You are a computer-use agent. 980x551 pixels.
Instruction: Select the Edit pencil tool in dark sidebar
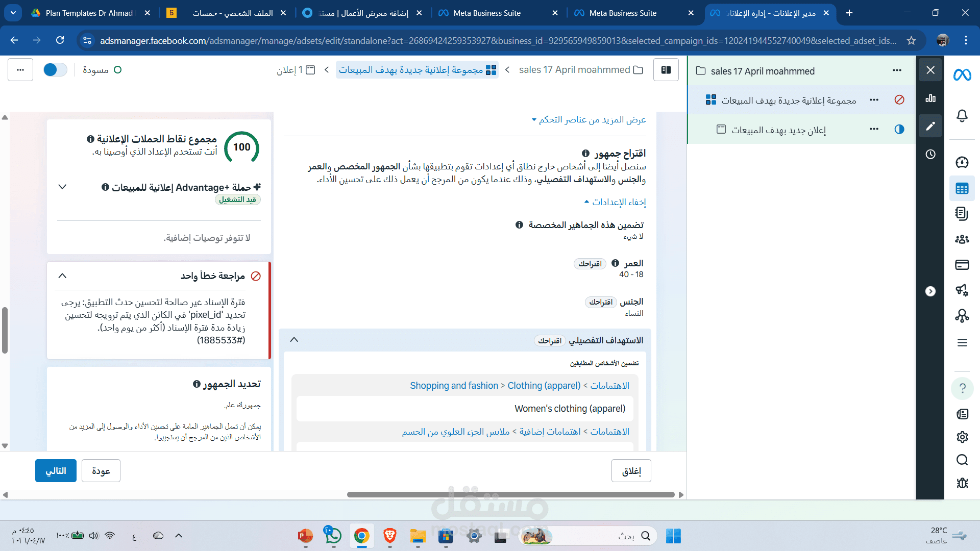tap(930, 126)
